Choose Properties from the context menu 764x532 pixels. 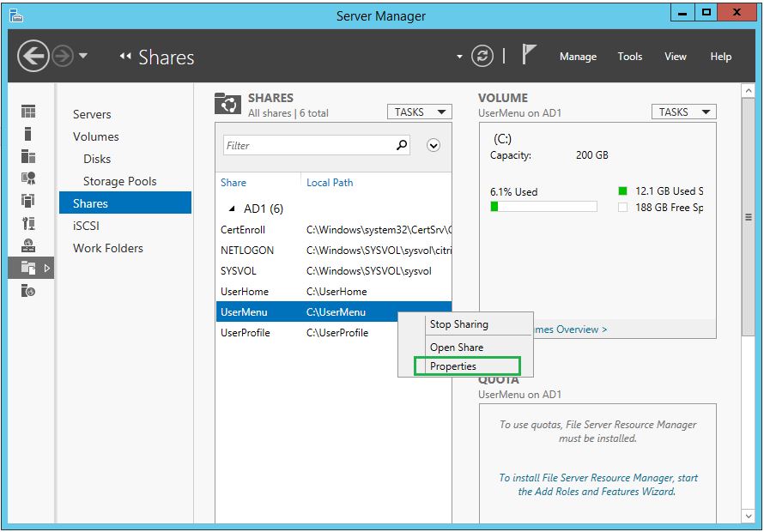[453, 366]
